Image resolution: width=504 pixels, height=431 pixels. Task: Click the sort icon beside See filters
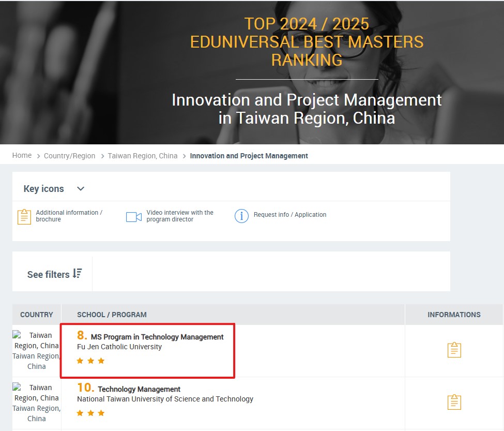point(78,273)
